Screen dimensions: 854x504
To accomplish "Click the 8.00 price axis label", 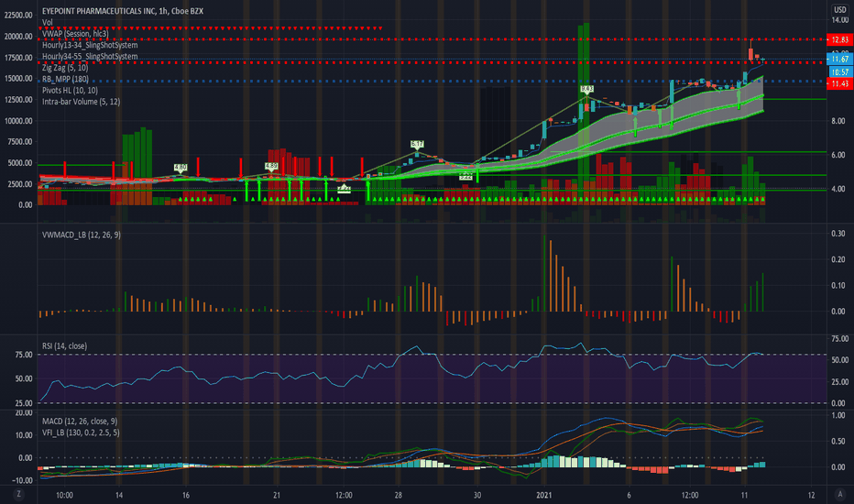I will (x=838, y=121).
